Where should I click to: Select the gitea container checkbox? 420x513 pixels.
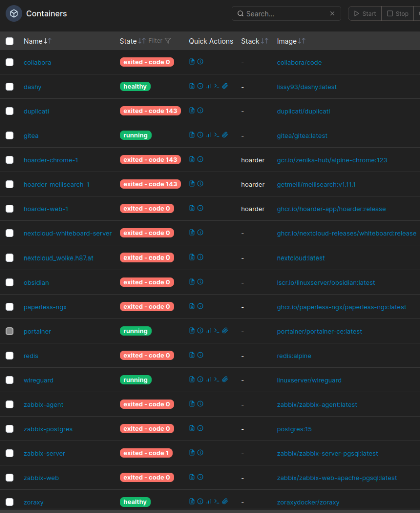pyautogui.click(x=9, y=135)
